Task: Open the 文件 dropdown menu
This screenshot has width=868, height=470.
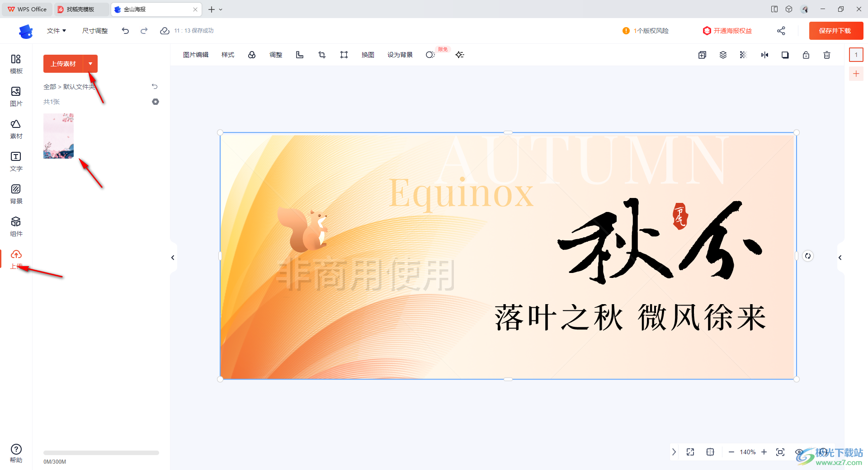Action: pyautogui.click(x=57, y=31)
